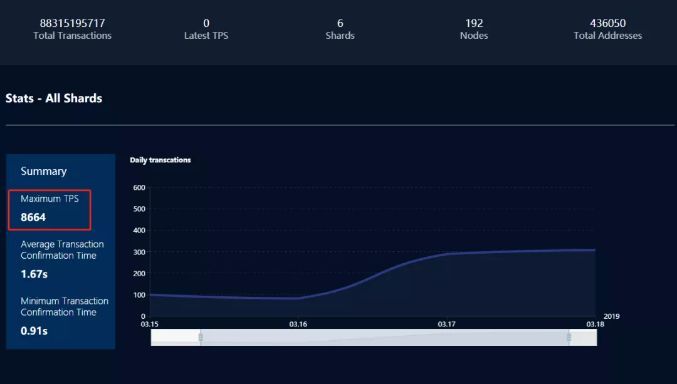The image size is (677, 384).
Task: Click the Latest TPS label
Action: tap(206, 36)
